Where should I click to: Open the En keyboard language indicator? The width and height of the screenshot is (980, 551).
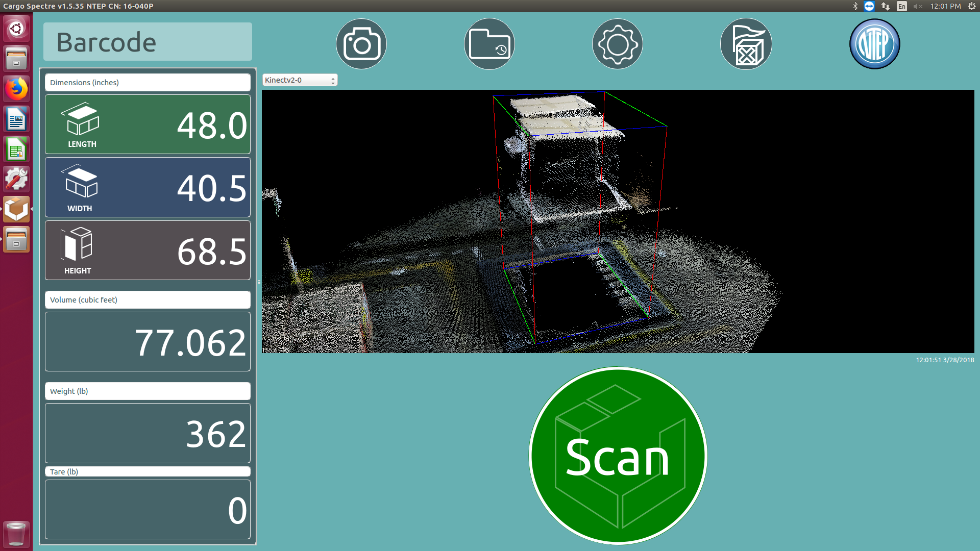pos(902,6)
